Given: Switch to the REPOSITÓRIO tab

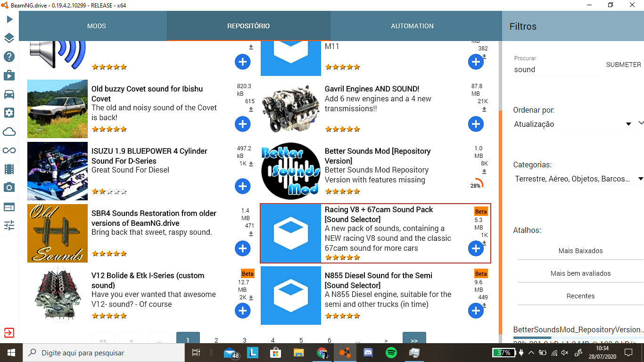Looking at the screenshot, I should point(248,26).
